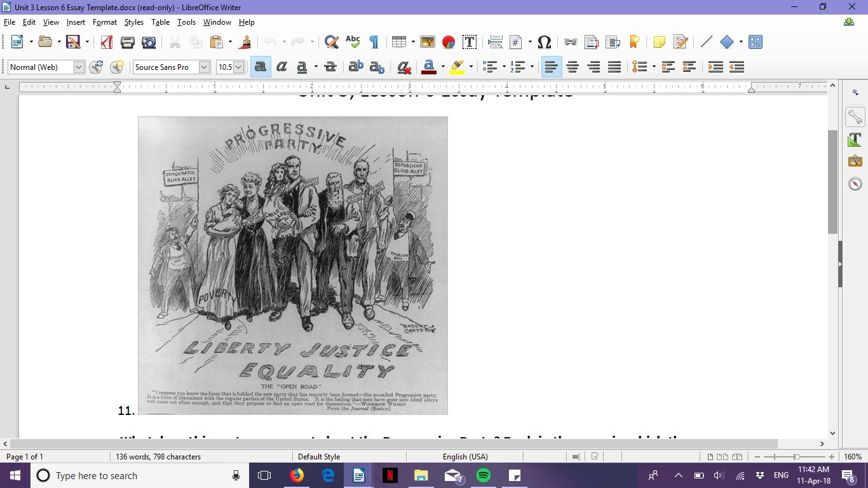This screenshot has height=488, width=868.
Task: Expand the font size 10.5 dropdown
Action: 239,67
